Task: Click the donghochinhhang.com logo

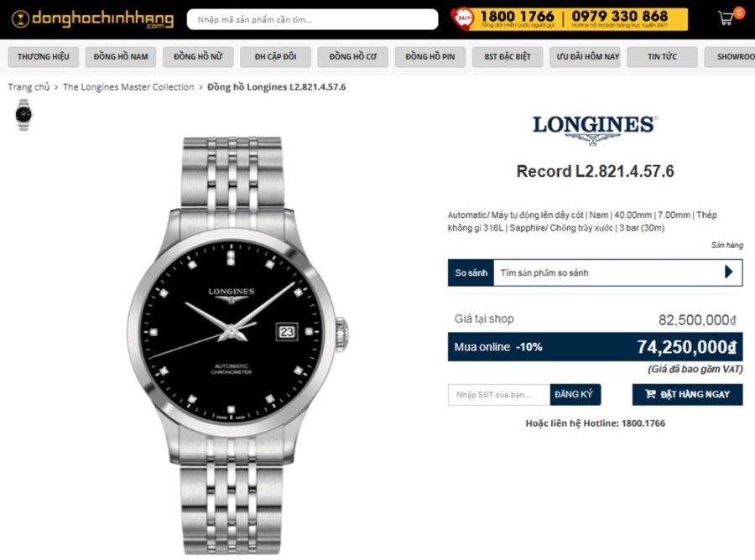Action: click(92, 19)
